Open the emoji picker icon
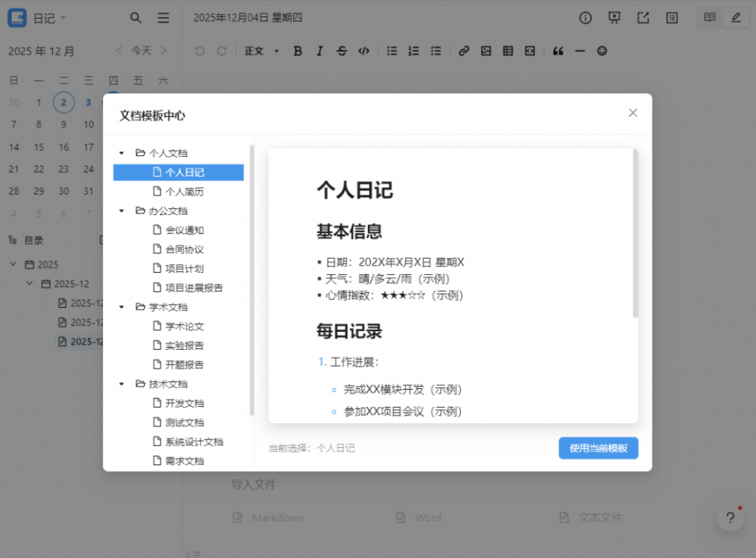The width and height of the screenshot is (756, 558). coord(602,51)
